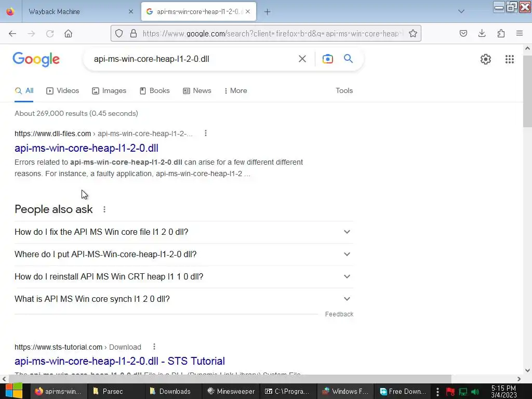
Task: Close the Wayback Machine tab
Action: 131,11
